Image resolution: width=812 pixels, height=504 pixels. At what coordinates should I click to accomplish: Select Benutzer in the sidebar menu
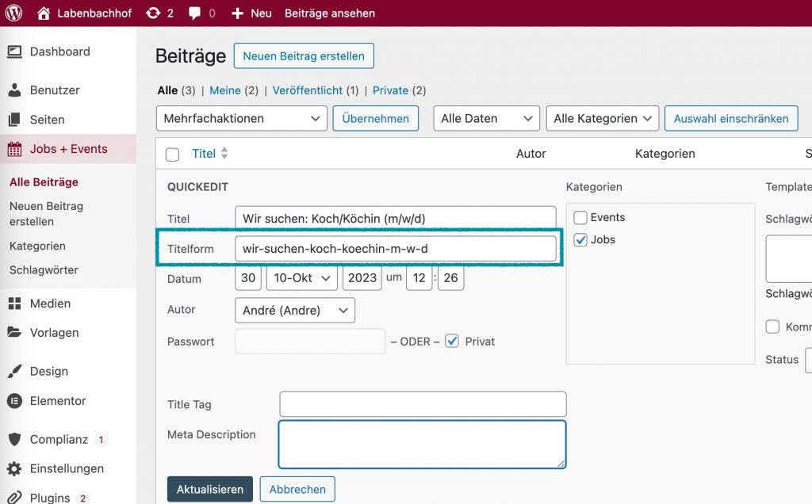[x=55, y=90]
